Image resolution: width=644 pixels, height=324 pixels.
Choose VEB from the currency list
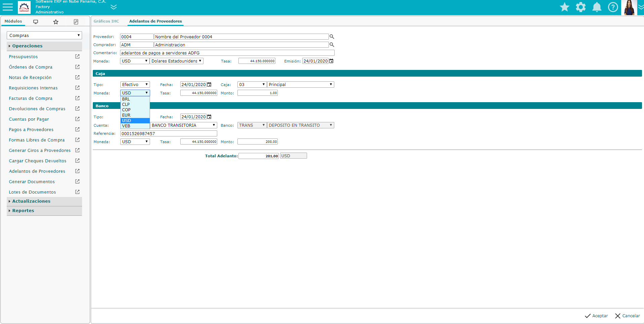pos(126,126)
